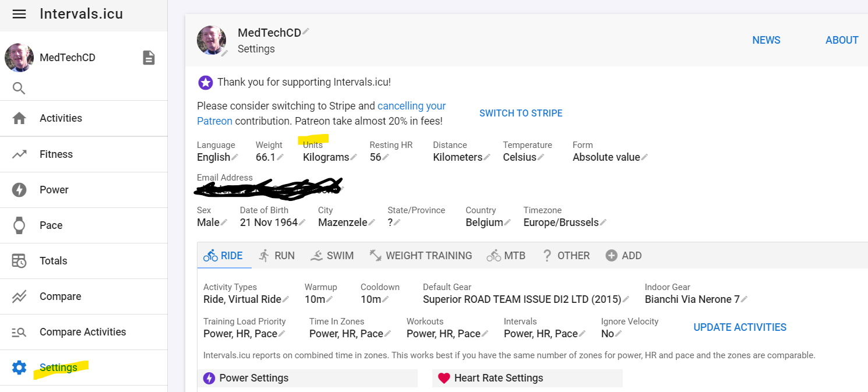Click the Pace watch icon
The image size is (868, 392).
19,225
